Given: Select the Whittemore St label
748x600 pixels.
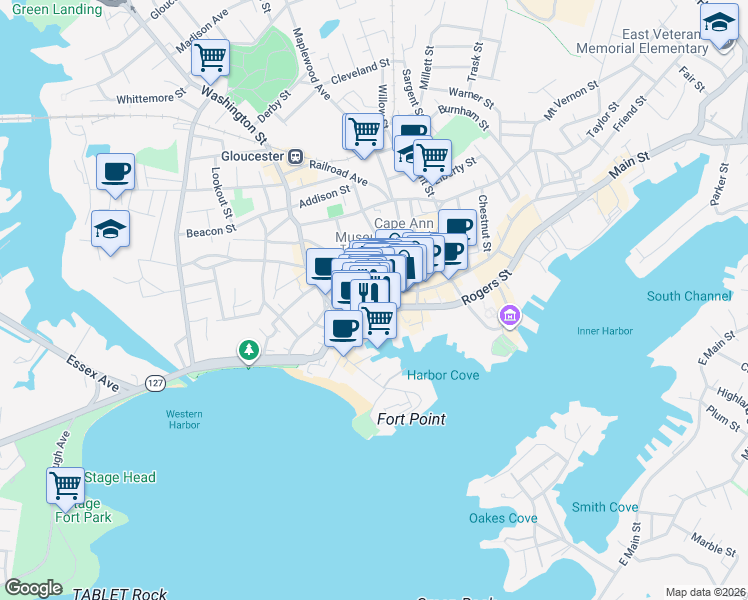Looking at the screenshot, I should [x=151, y=96].
